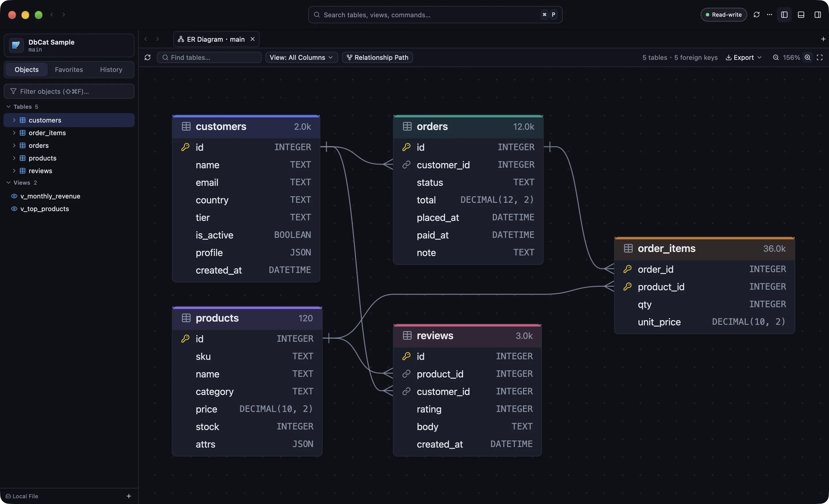Image resolution: width=829 pixels, height=504 pixels.
Task: Go back with the title bar arrow
Action: coord(52,14)
